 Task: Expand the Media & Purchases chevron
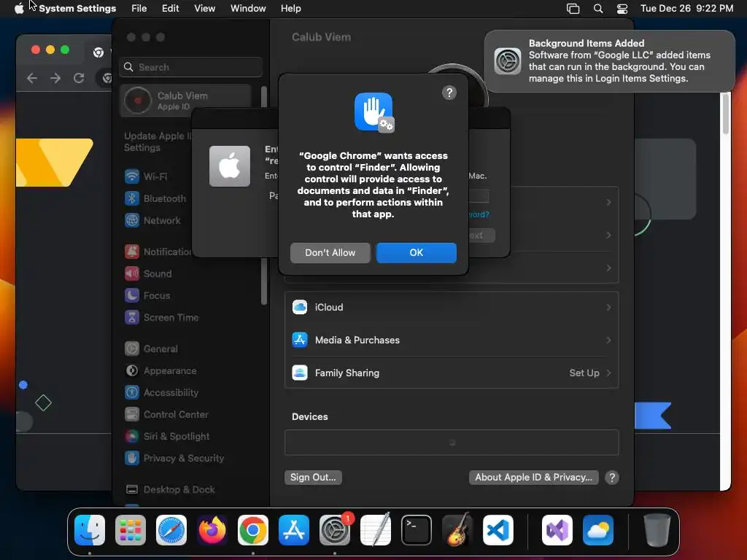coord(608,340)
